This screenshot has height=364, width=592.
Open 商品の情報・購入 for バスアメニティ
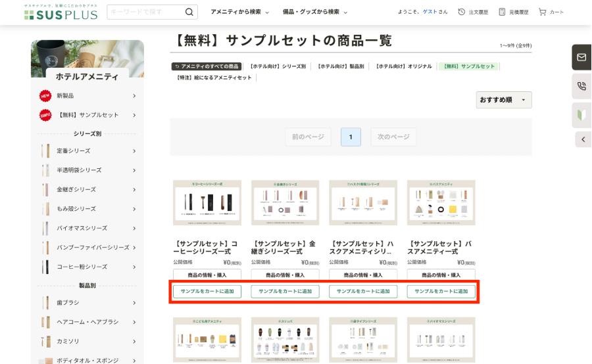(x=441, y=275)
